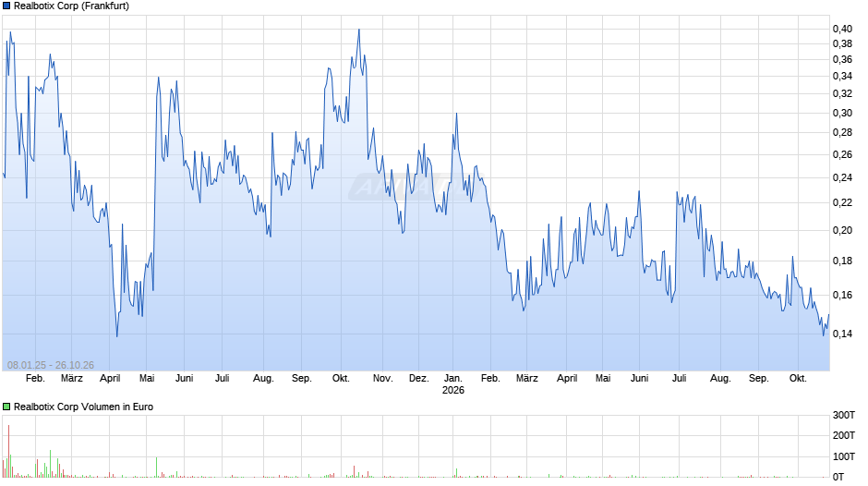This screenshot has width=868, height=486.
Task: Click the 0,30 price axis label
Action: [x=842, y=113]
